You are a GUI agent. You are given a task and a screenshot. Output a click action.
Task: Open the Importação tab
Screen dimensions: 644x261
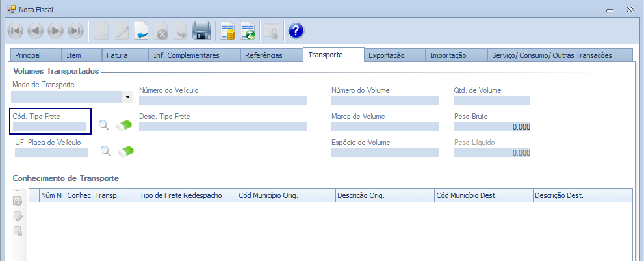point(456,55)
